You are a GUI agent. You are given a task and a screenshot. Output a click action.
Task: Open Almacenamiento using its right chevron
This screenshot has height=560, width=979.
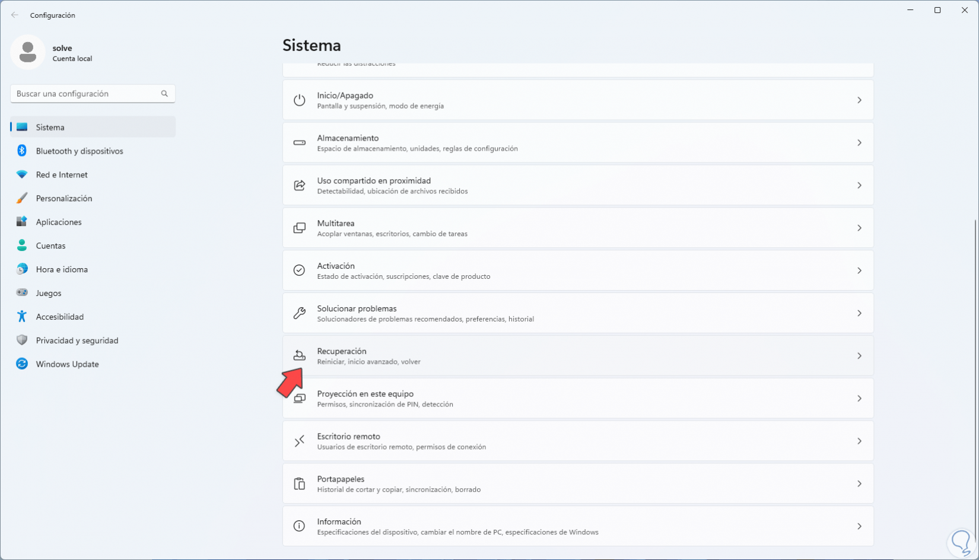click(859, 143)
